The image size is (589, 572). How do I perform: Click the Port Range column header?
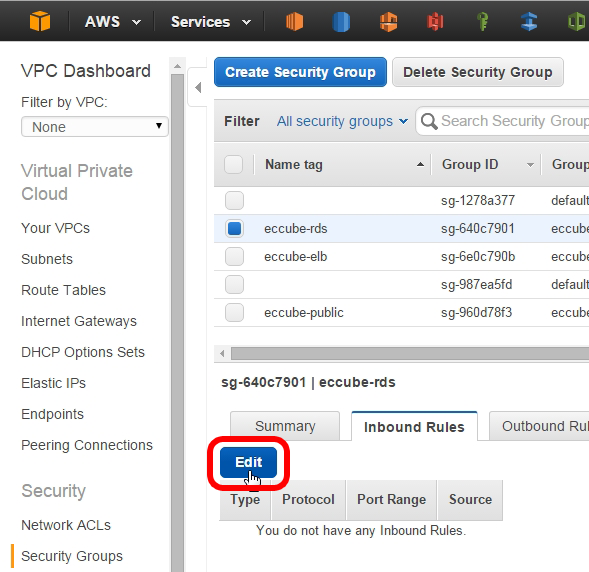click(x=391, y=500)
